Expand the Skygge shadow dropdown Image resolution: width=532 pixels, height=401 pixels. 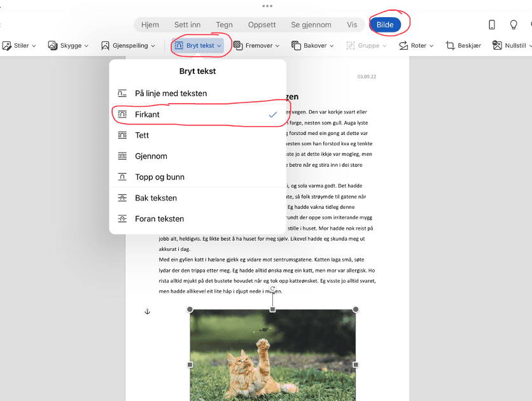click(68, 45)
